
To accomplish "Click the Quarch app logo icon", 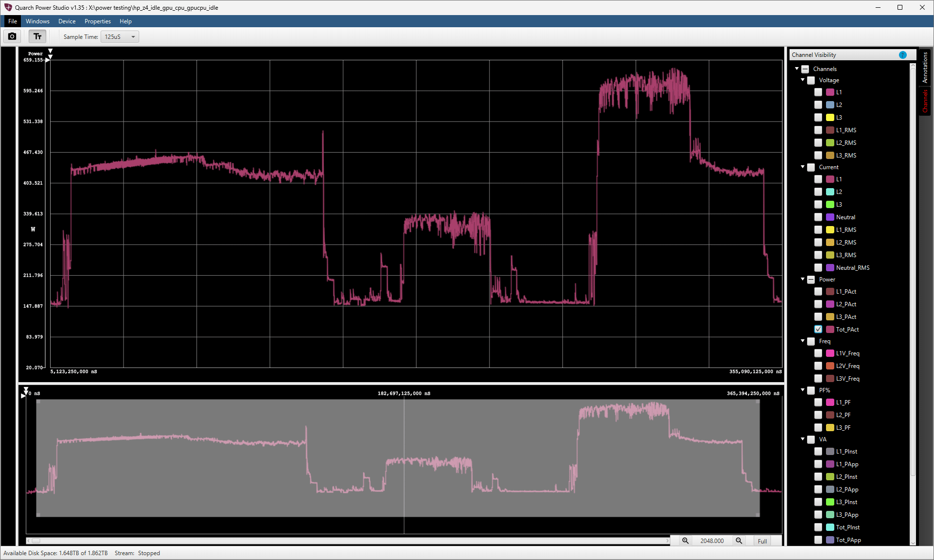I will coord(8,7).
